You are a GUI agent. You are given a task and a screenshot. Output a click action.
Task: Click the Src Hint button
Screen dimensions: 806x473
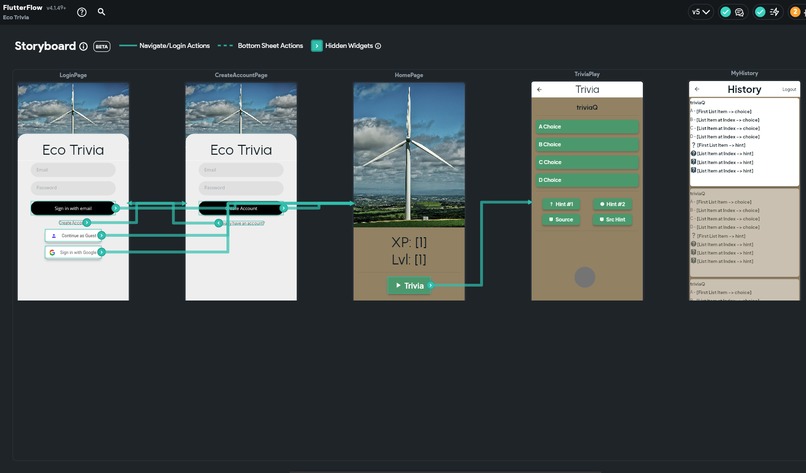click(x=612, y=220)
